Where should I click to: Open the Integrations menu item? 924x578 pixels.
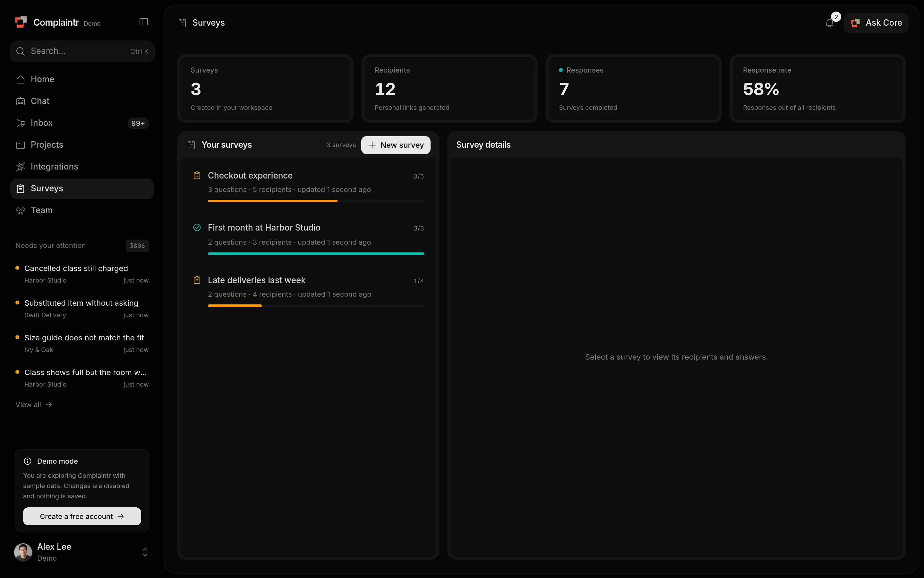82,167
